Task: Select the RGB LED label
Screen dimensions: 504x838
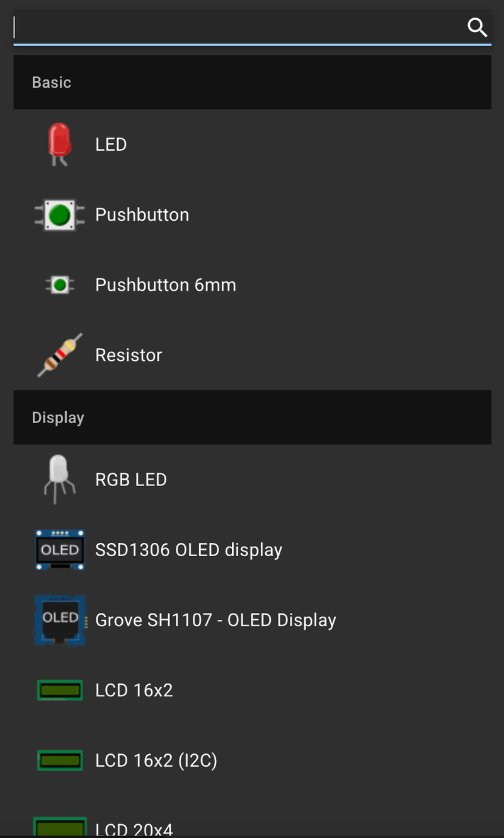Action: [131, 480]
